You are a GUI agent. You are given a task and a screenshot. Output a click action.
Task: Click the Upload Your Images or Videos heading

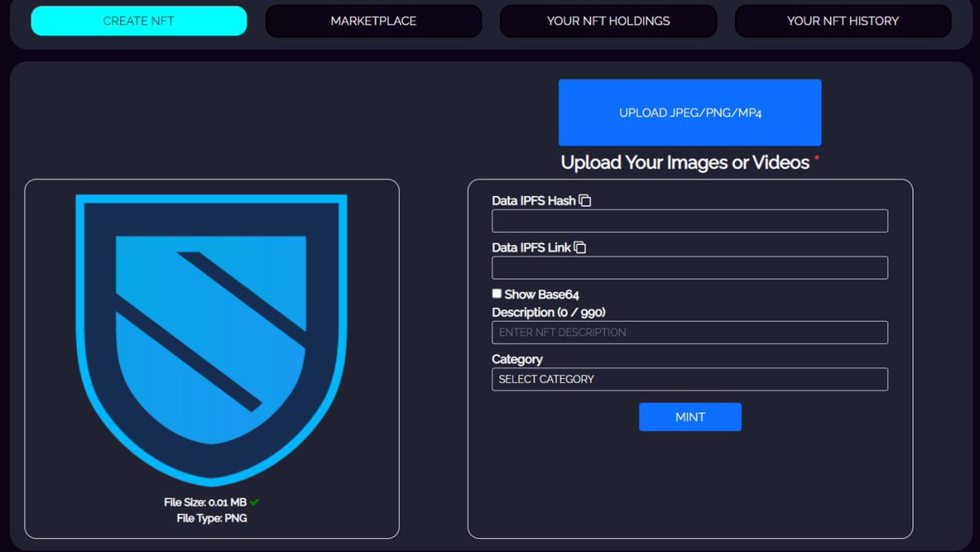pos(685,162)
